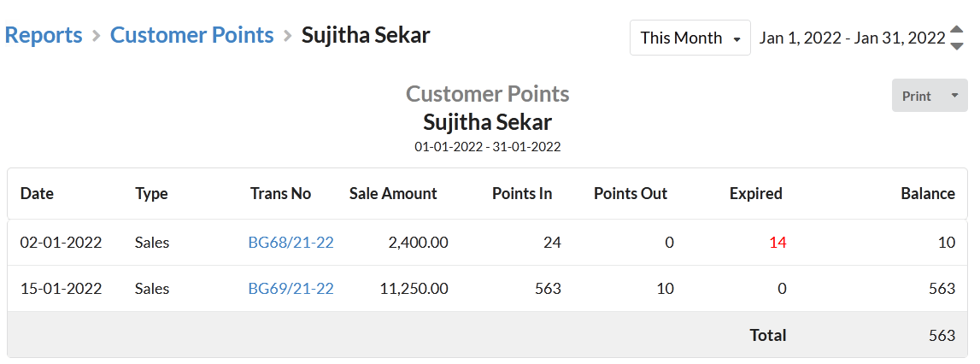
Task: Open Customer Points breadcrumb link
Action: [192, 35]
